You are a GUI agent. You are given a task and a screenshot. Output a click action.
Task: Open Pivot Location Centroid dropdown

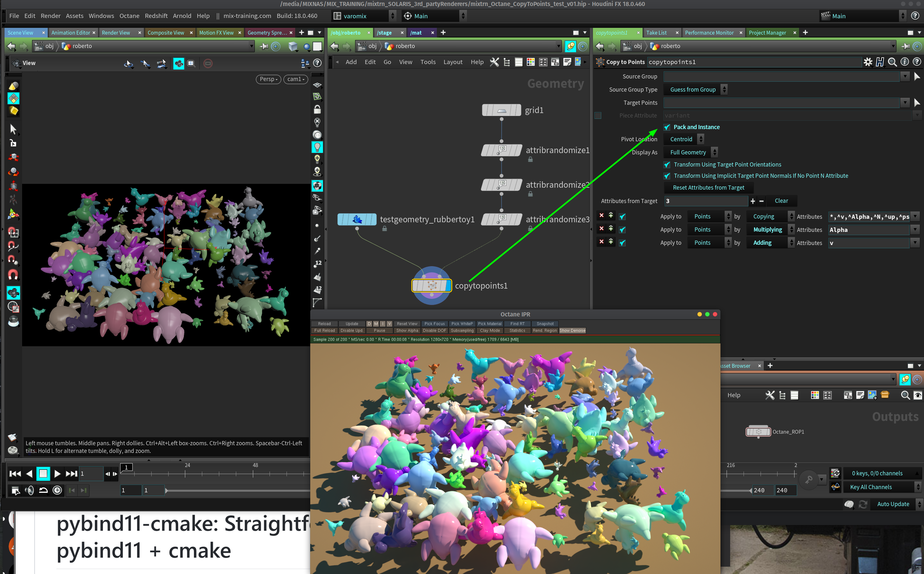pyautogui.click(x=684, y=139)
